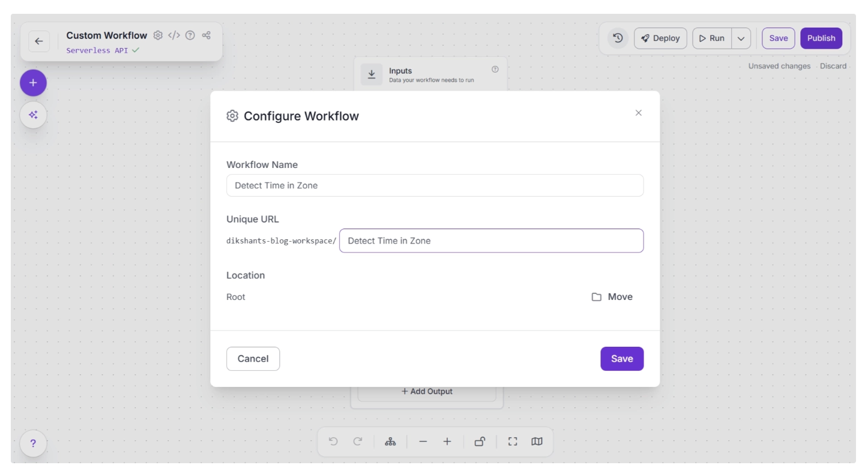Open version history icon

pos(618,38)
